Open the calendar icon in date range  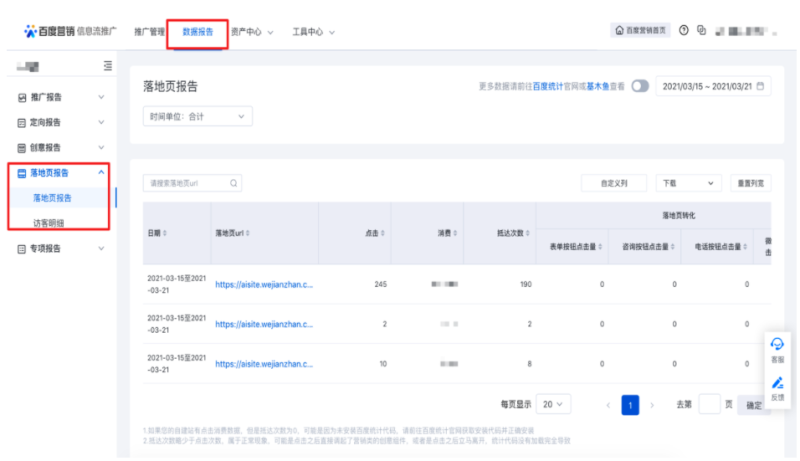760,86
